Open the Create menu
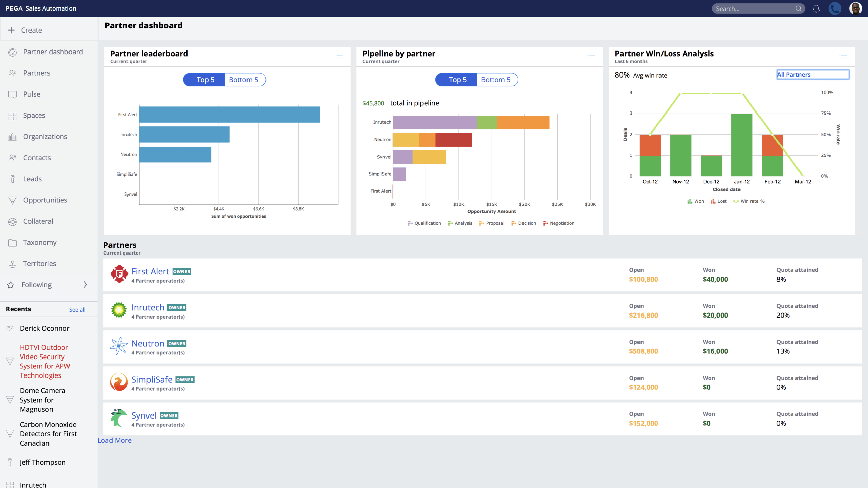 coord(31,30)
